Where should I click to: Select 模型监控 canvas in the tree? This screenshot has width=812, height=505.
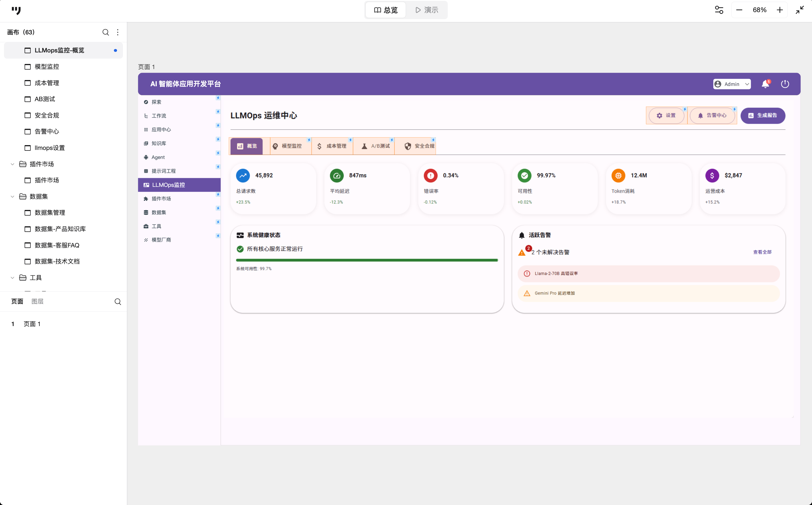tap(47, 67)
